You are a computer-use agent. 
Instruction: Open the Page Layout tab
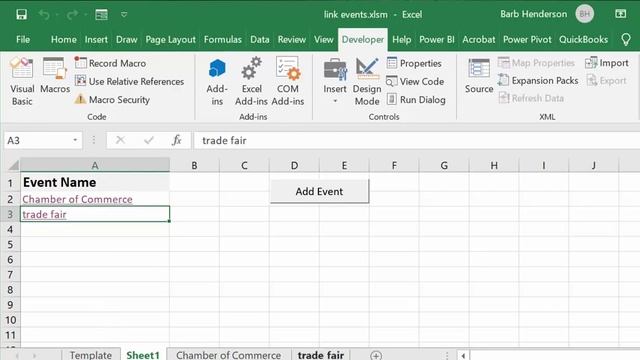[170, 40]
